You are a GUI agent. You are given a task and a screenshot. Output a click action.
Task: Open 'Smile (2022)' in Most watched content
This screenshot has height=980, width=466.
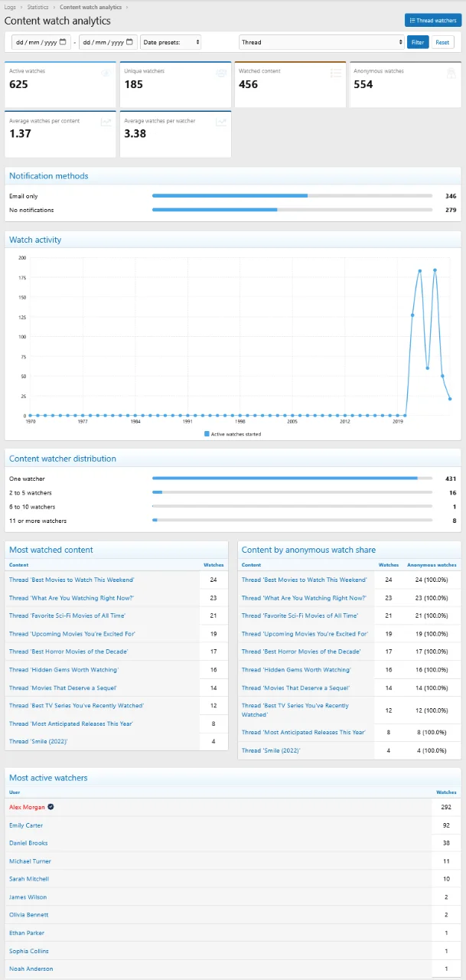tap(38, 741)
